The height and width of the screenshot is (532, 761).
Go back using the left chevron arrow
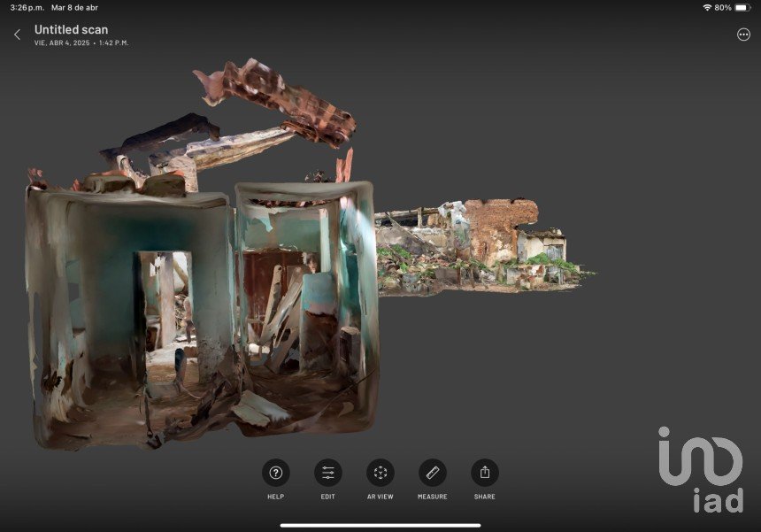point(17,35)
